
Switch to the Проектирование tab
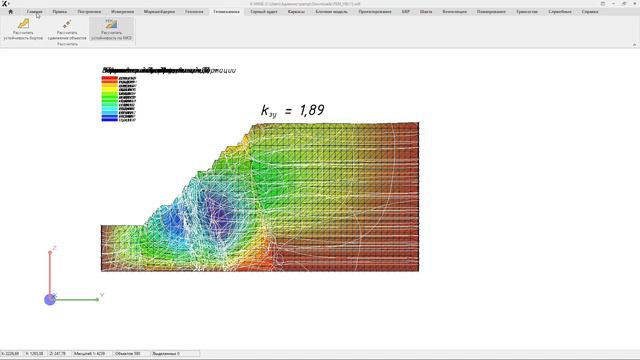coord(375,12)
